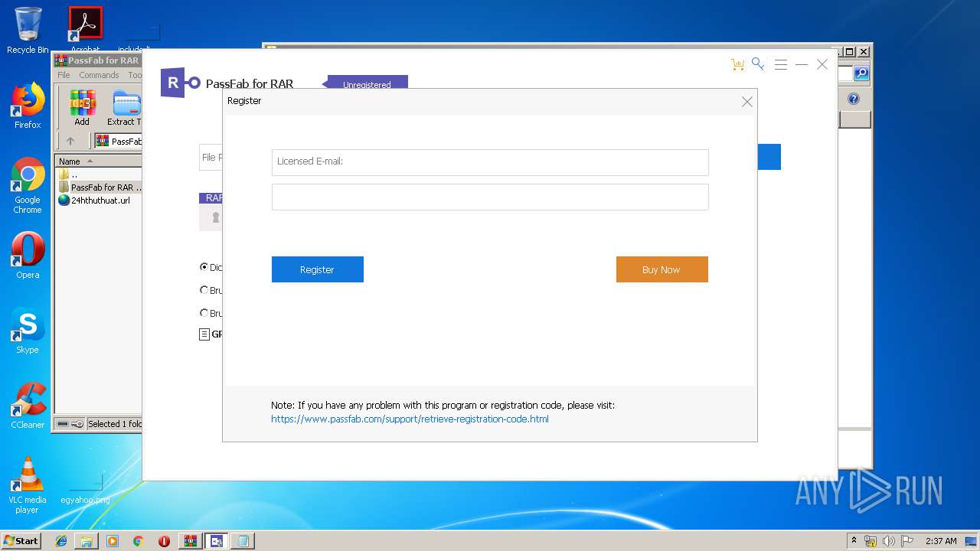Open Acrobat desktop shortcut

coord(86,31)
